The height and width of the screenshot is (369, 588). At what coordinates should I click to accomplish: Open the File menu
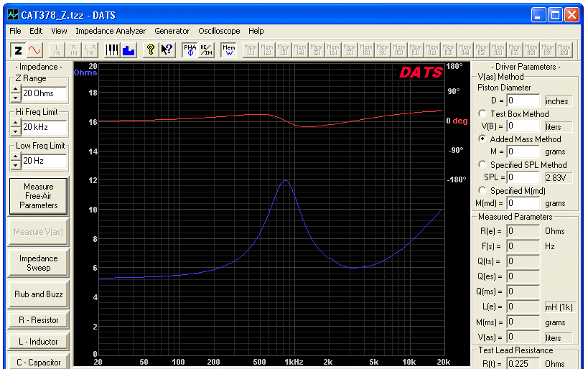(15, 31)
